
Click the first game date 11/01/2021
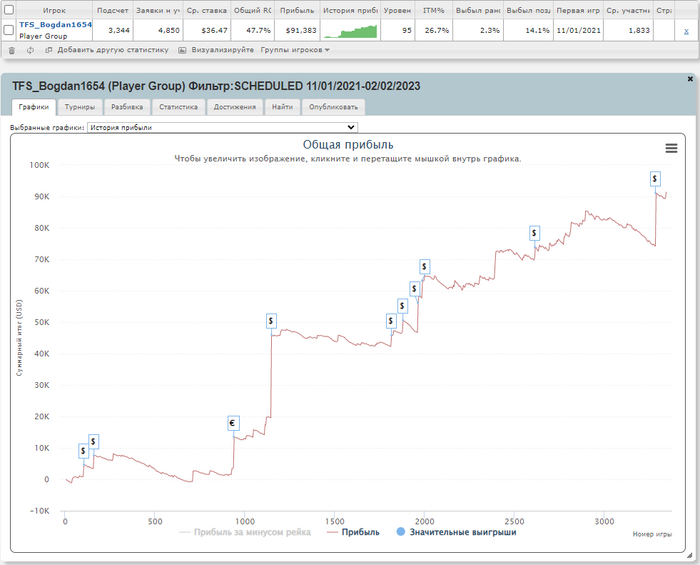point(579,30)
